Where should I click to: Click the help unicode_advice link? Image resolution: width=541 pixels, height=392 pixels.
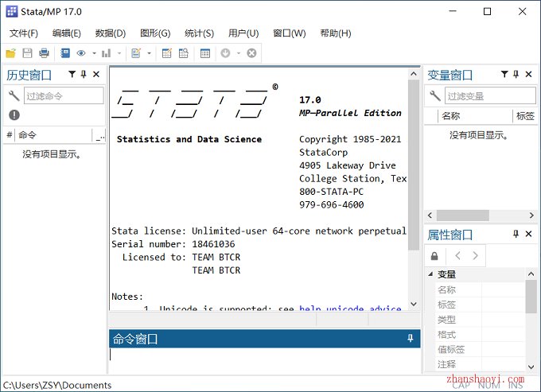tap(350, 308)
